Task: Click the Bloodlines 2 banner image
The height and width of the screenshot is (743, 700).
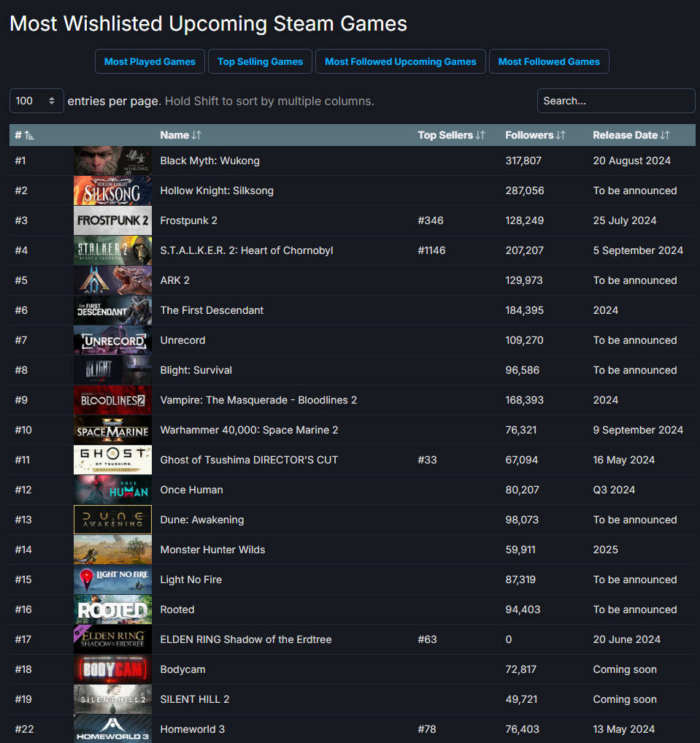Action: coord(113,400)
